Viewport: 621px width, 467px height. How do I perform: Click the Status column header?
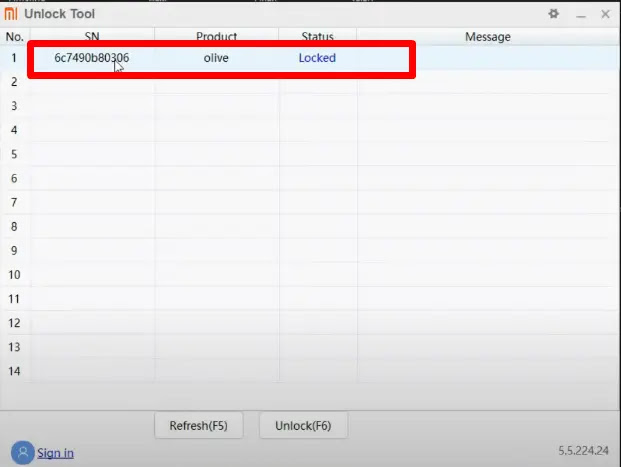tap(317, 36)
